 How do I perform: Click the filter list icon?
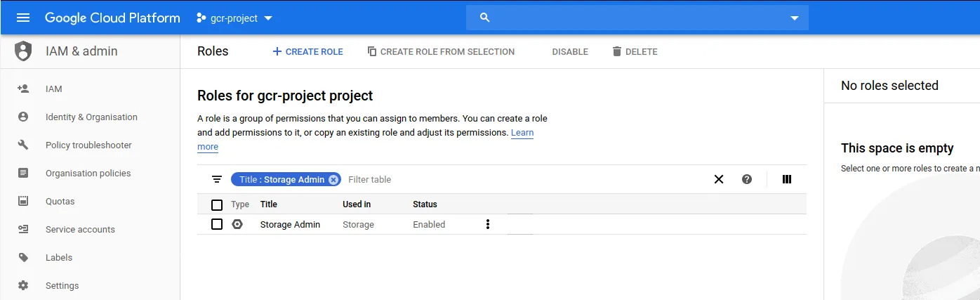click(217, 179)
